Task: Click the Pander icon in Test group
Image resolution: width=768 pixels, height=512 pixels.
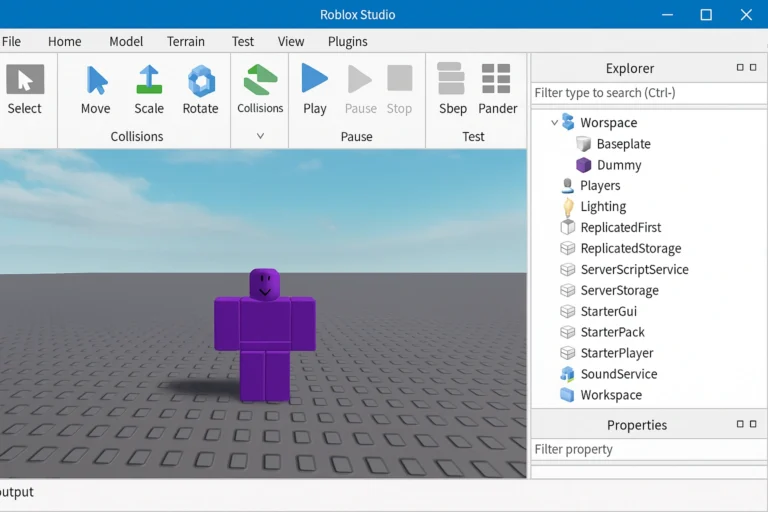Action: tap(497, 90)
